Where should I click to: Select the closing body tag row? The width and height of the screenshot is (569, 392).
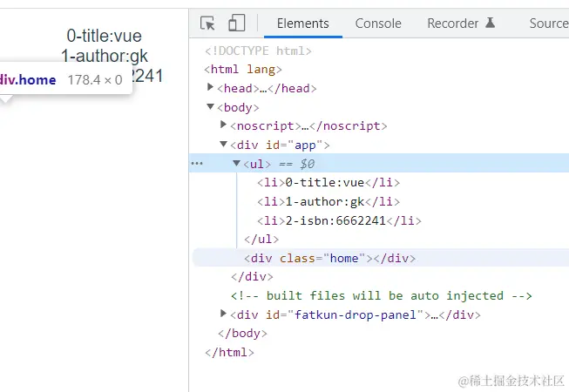click(x=242, y=334)
